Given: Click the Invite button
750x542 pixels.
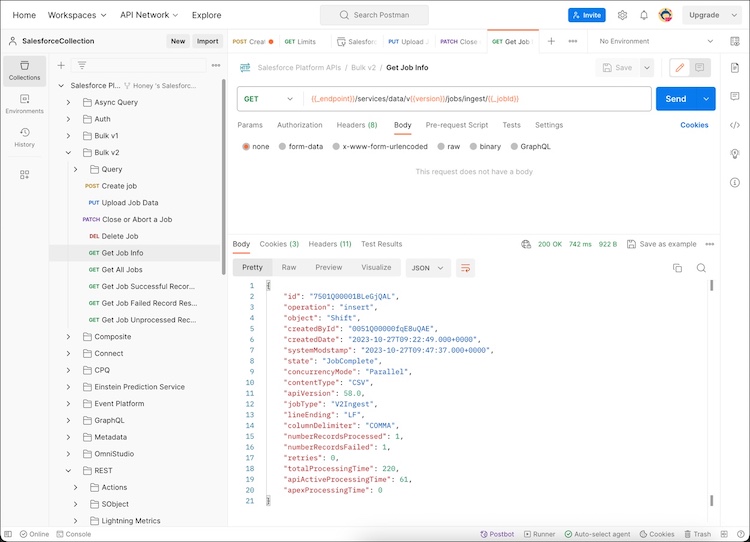Looking at the screenshot, I should [x=587, y=15].
